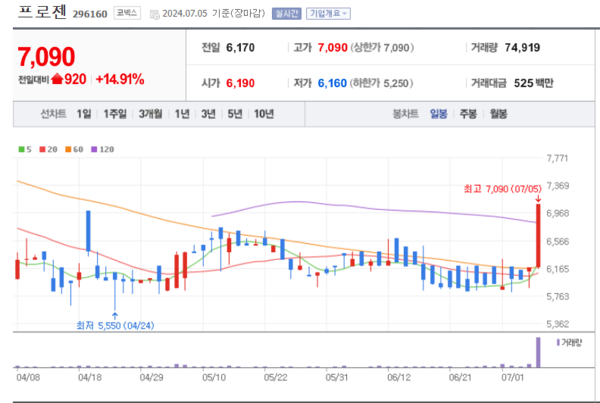Image resolution: width=600 pixels, height=403 pixels.
Task: Show the 10년 line chart
Action: pyautogui.click(x=264, y=114)
